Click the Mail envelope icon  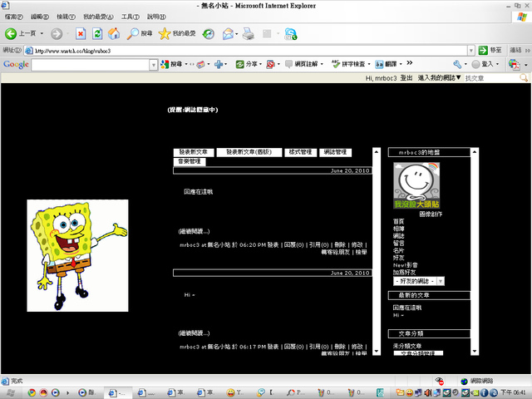coord(228,33)
